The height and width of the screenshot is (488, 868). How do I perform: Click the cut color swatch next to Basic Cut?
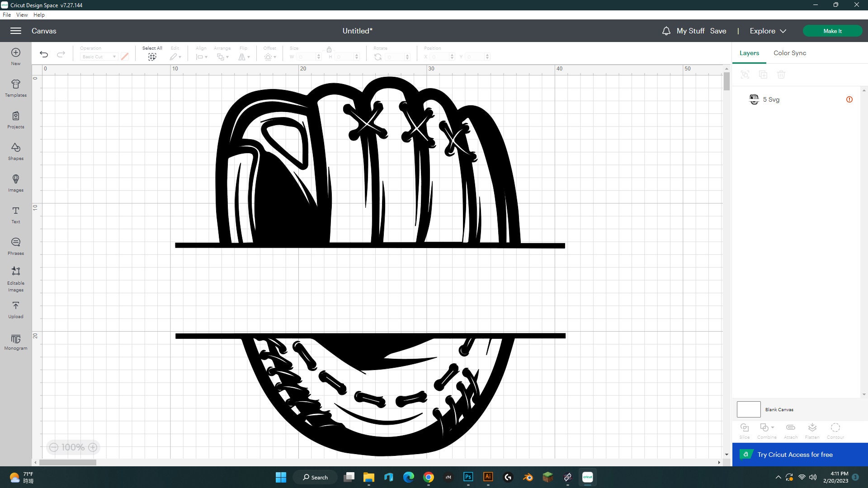click(x=125, y=56)
